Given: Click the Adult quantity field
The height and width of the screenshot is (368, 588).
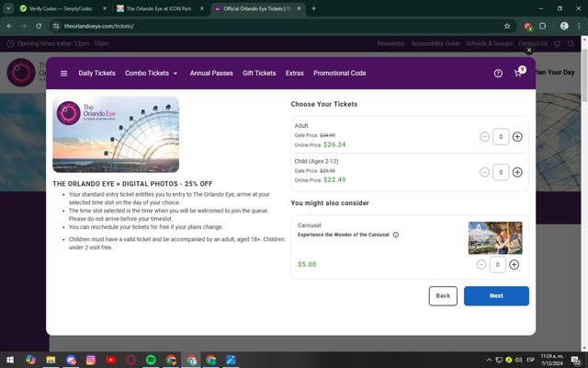Looking at the screenshot, I should pos(501,137).
